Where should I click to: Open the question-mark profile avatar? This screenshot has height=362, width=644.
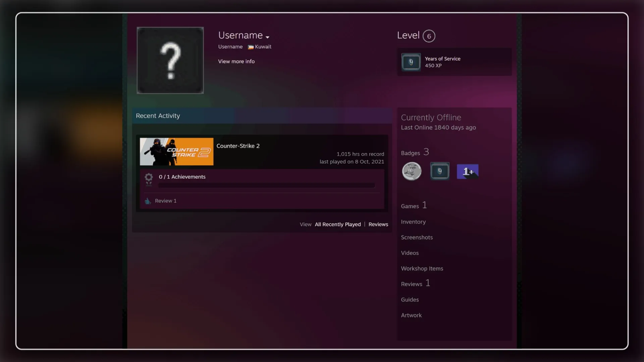pyautogui.click(x=170, y=60)
